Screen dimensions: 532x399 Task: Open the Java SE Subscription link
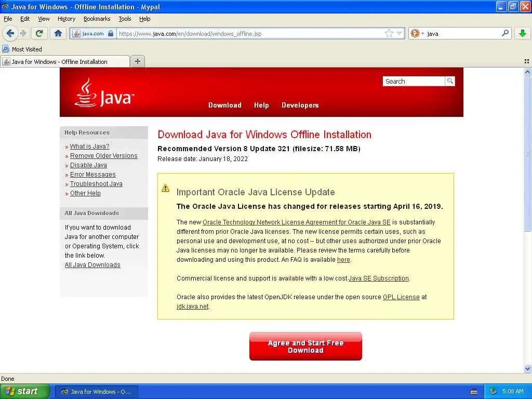[378, 278]
